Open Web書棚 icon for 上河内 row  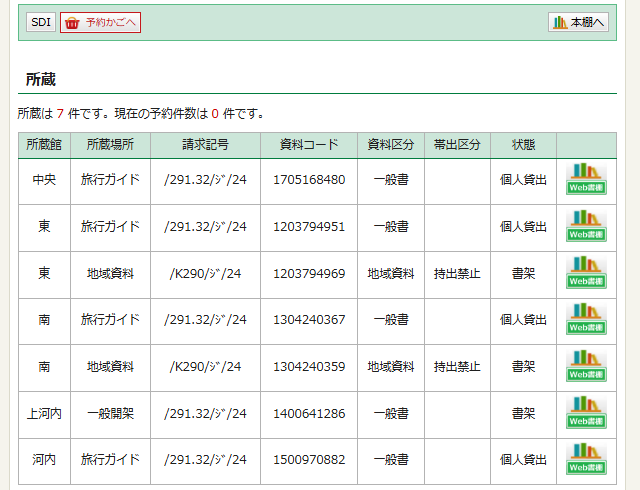pos(586,413)
